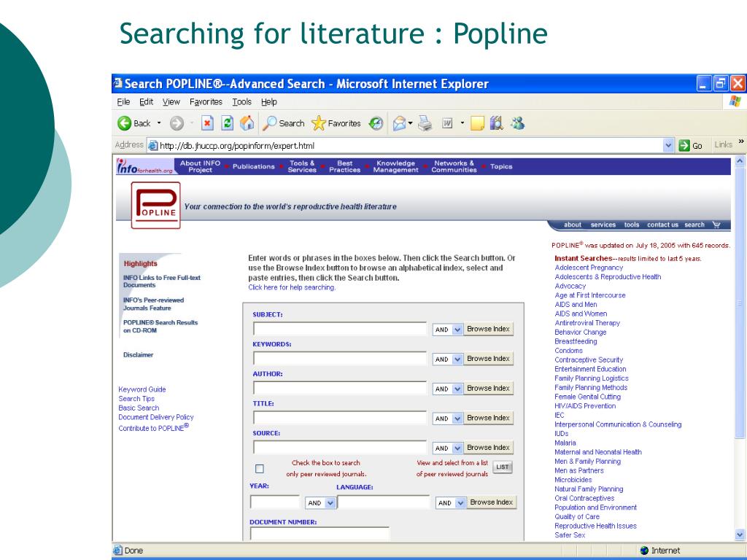
Task: Click in the YEAR text field
Action: coord(275,502)
